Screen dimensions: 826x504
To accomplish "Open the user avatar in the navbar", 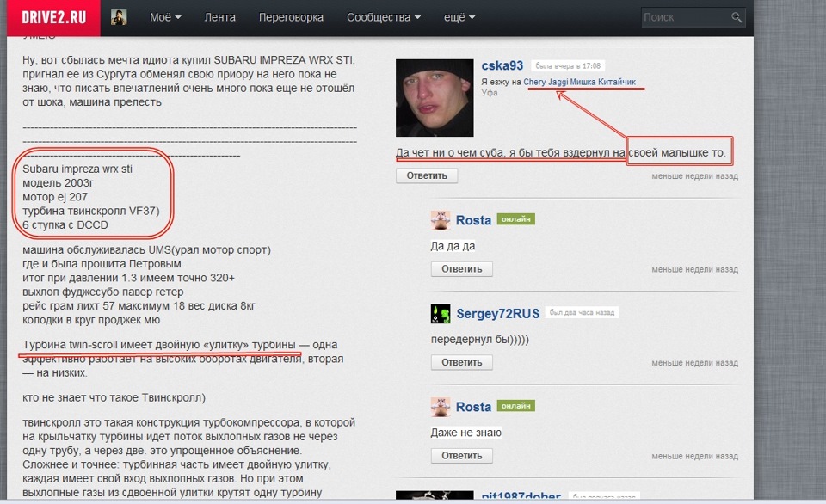I will (119, 17).
